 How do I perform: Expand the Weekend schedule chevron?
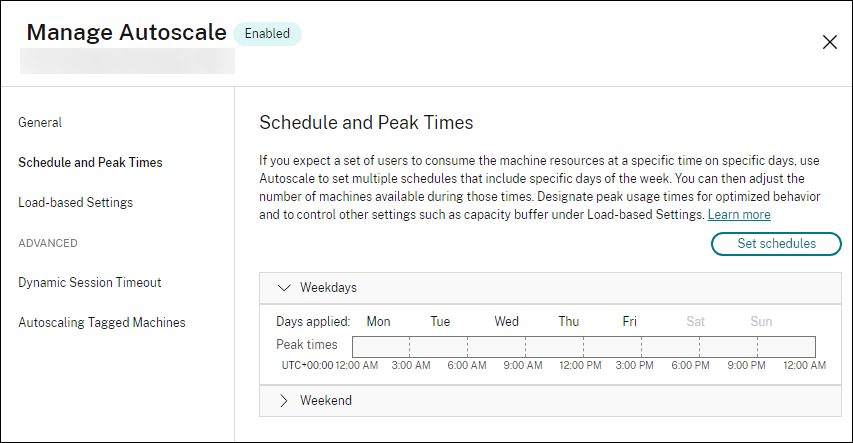click(x=283, y=400)
